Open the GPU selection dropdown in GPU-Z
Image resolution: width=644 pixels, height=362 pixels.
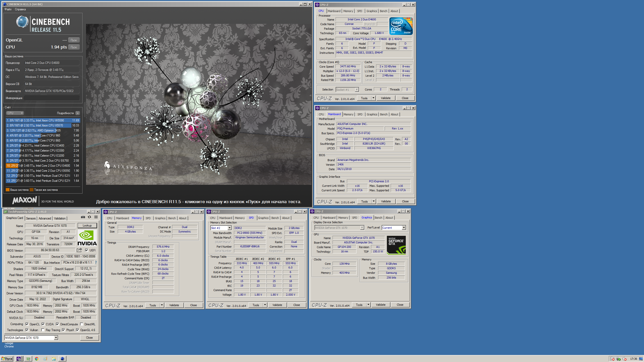[x=31, y=338]
